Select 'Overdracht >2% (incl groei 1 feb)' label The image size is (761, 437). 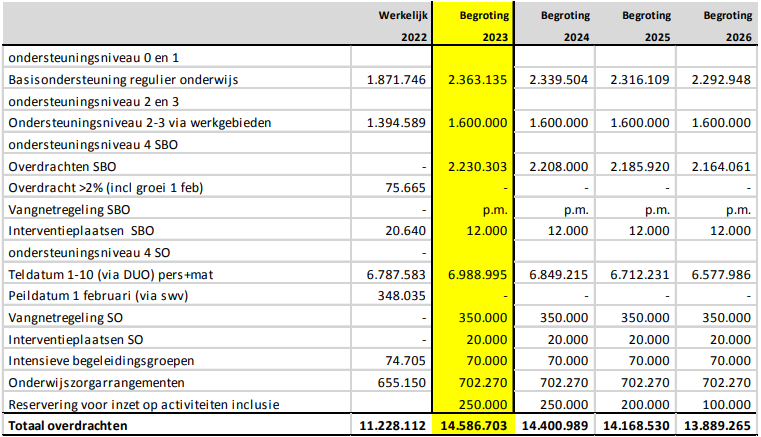click(x=106, y=188)
